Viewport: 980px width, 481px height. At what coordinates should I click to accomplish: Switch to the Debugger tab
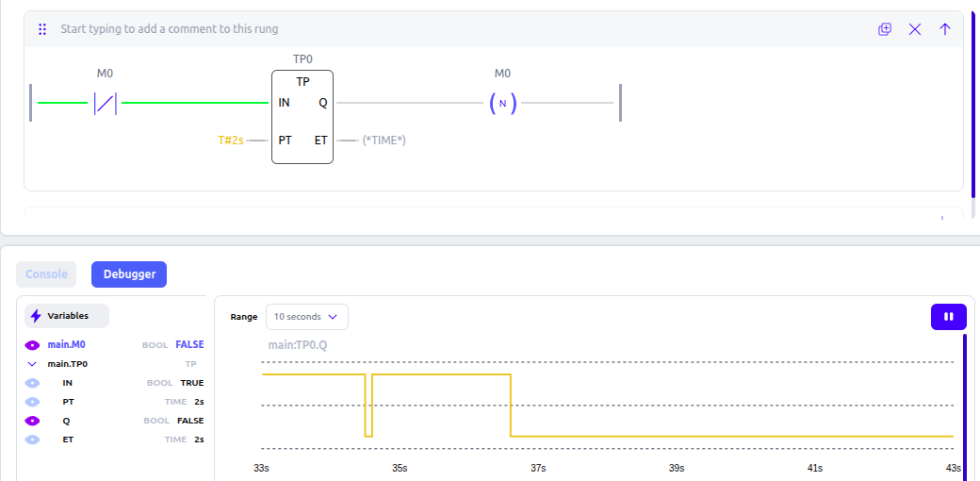tap(129, 274)
